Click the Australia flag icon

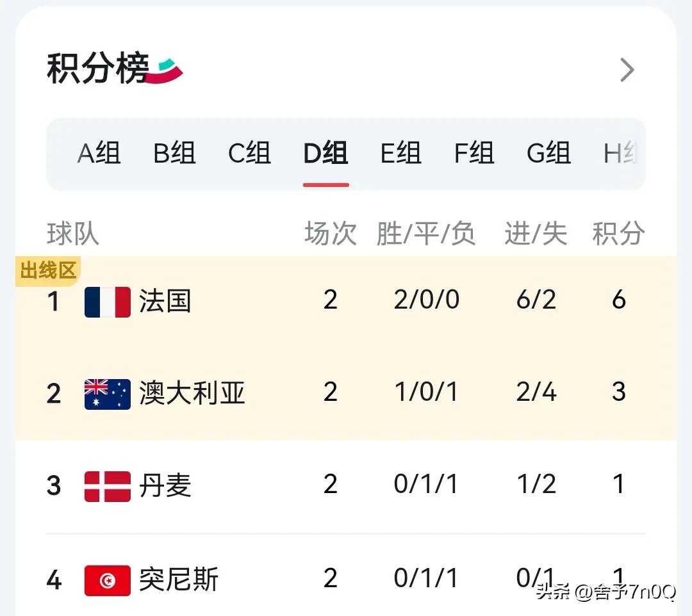(x=107, y=393)
